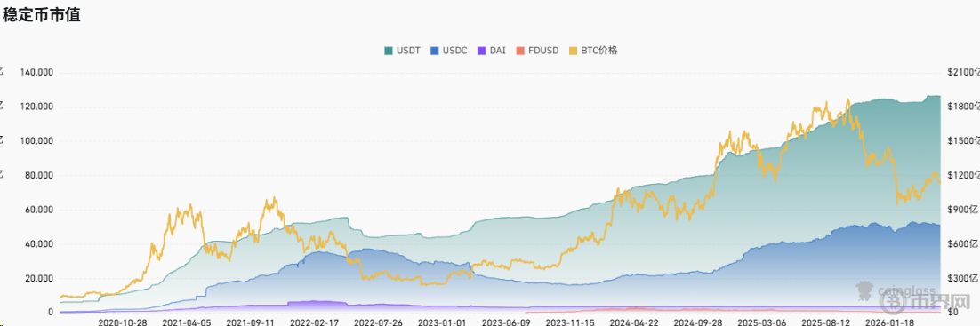This screenshot has height=326, width=980.
Task: Click the 40,000 left axis label
Action: pyautogui.click(x=39, y=243)
